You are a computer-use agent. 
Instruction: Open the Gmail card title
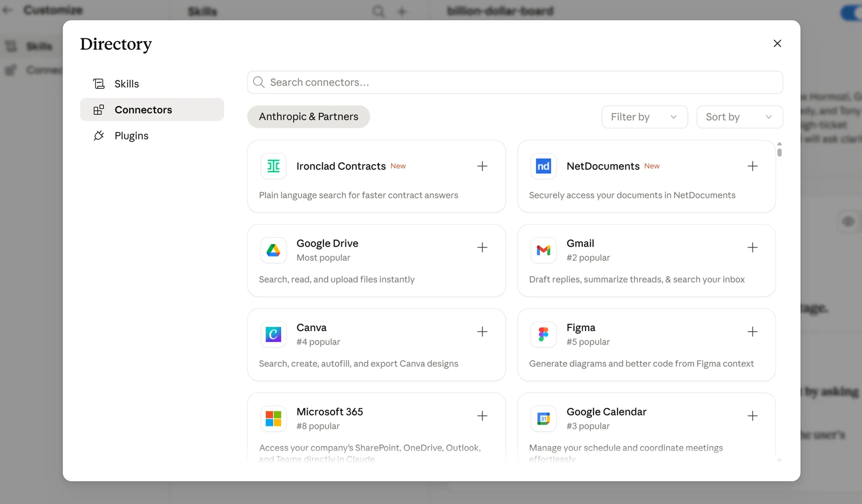click(x=580, y=243)
